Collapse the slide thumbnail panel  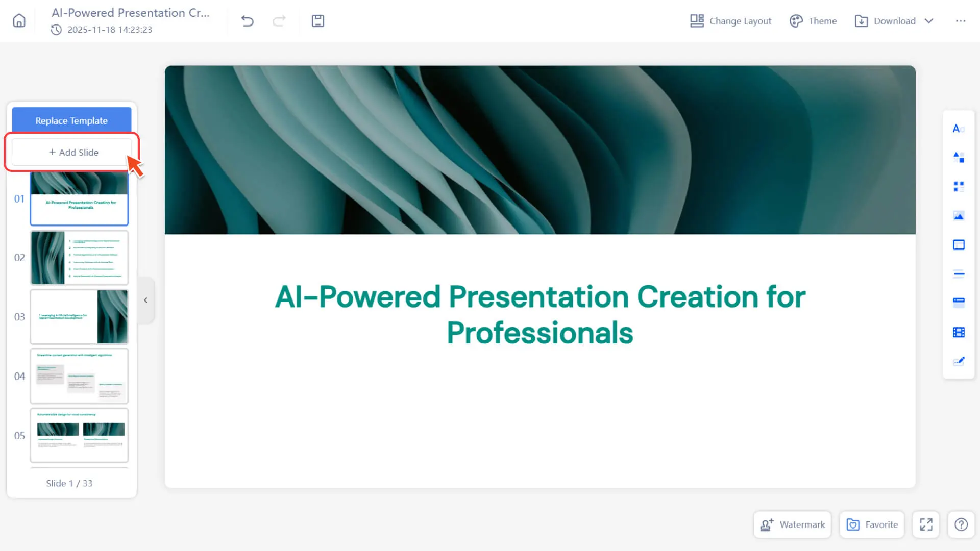coord(146,300)
